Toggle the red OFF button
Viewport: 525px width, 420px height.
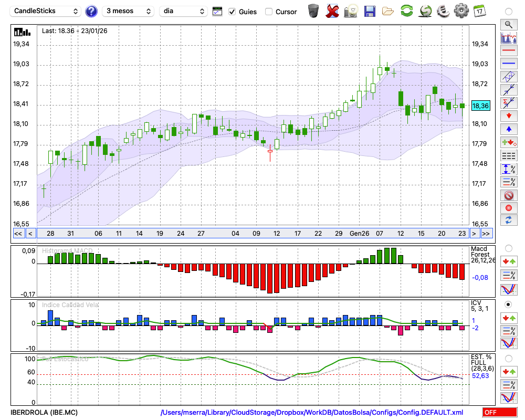500,412
